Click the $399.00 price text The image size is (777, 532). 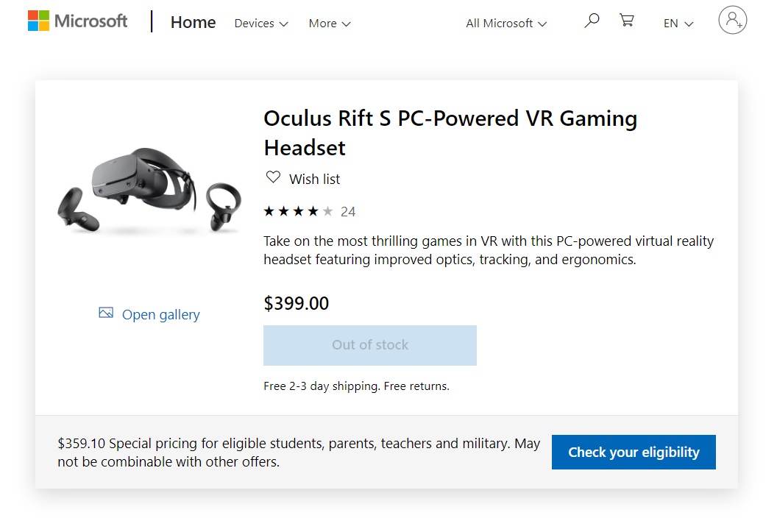(x=297, y=303)
